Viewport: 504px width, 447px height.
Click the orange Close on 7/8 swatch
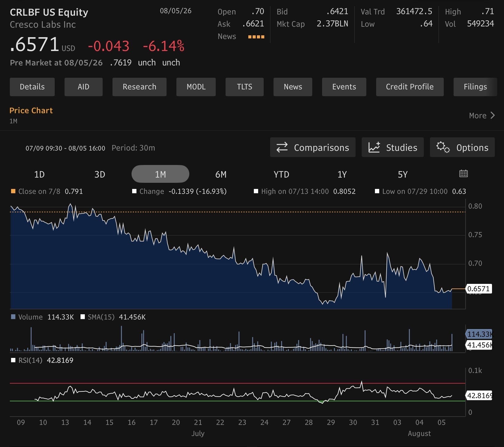13,191
